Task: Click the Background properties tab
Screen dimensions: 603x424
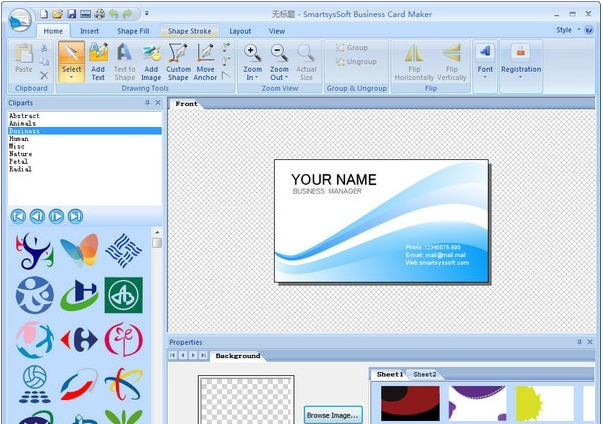Action: tap(238, 356)
